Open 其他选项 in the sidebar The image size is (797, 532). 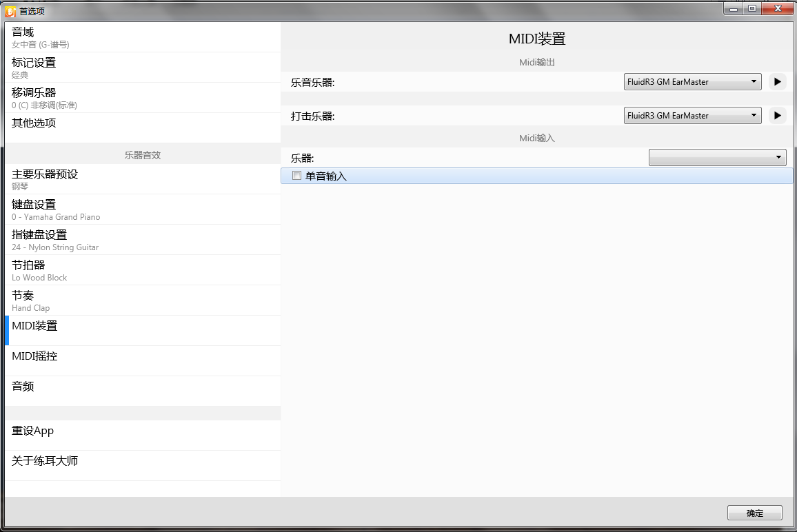coord(142,124)
